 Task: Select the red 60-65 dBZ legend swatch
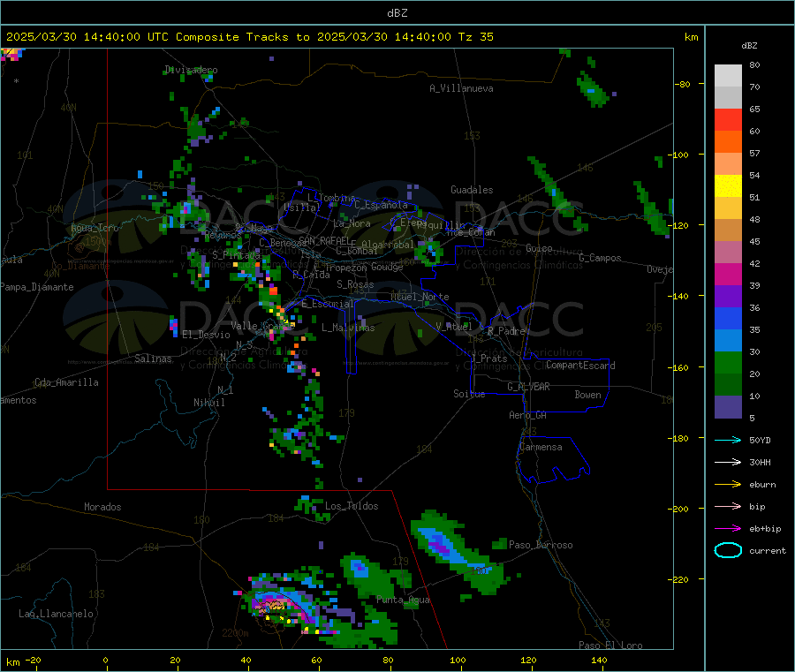pyautogui.click(x=728, y=119)
